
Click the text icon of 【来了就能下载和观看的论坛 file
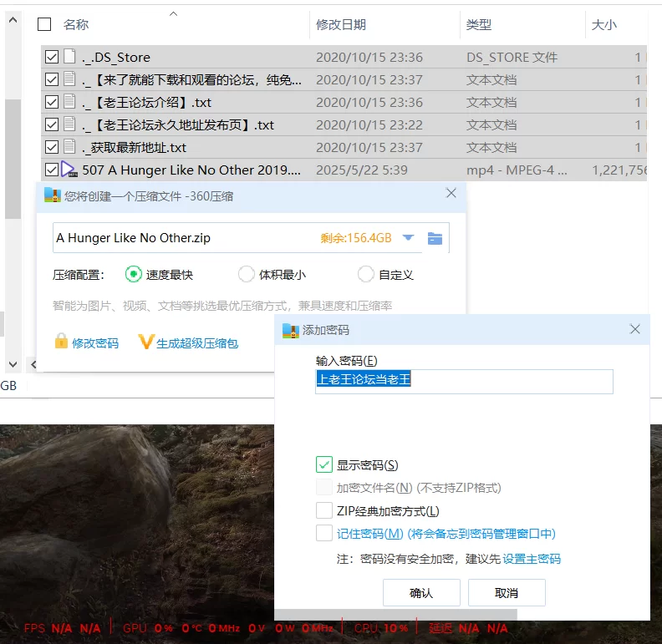(69, 79)
